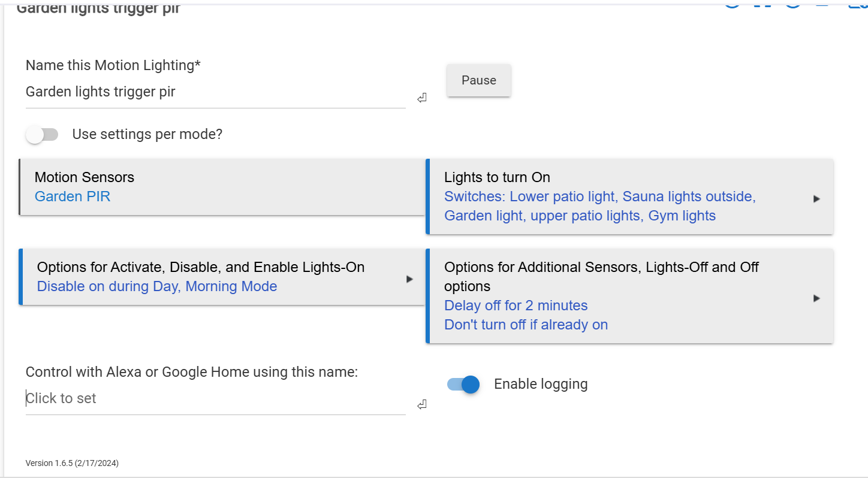Click the Version 1.6.5 text
868x478 pixels.
[x=72, y=463]
